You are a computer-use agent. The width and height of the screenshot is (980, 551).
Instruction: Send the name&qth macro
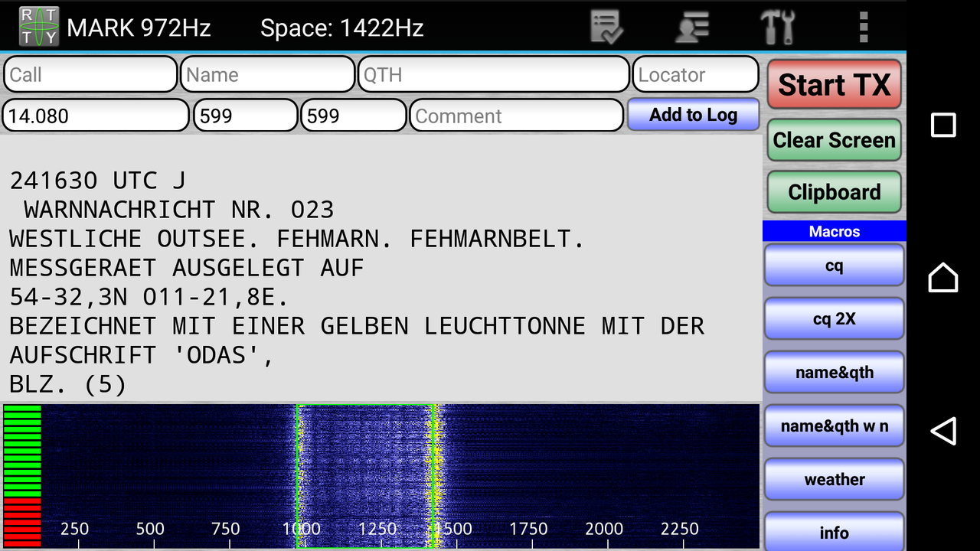(x=835, y=373)
